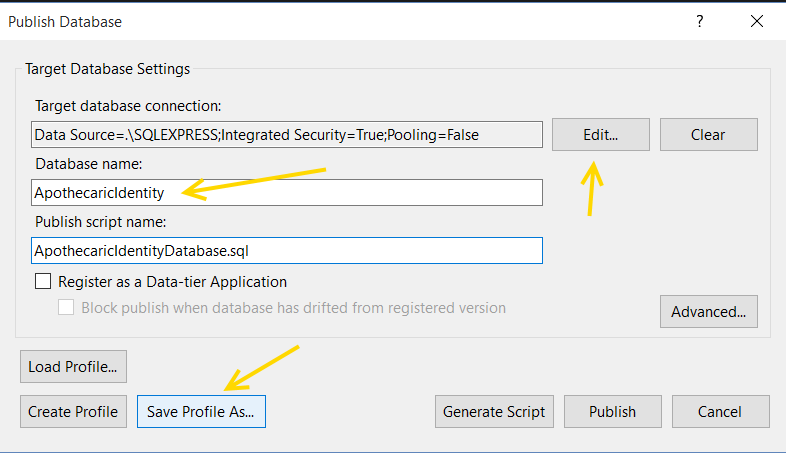Open help with the question mark icon
Image resolution: width=786 pixels, height=453 pixels.
(699, 21)
